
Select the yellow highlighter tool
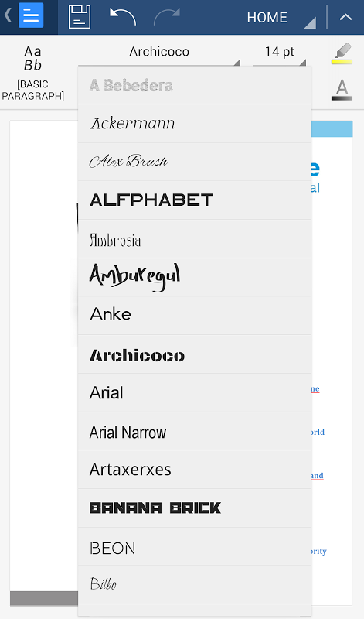coord(342,53)
